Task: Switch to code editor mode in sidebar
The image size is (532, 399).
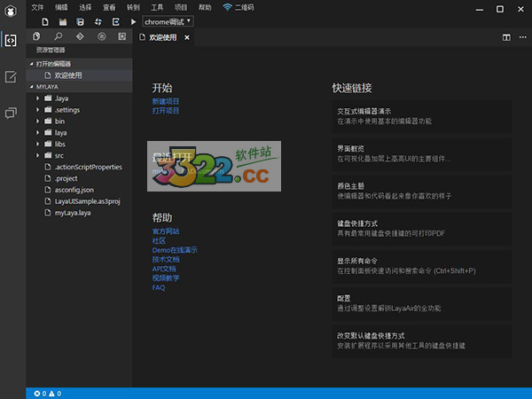Action: 11,40
